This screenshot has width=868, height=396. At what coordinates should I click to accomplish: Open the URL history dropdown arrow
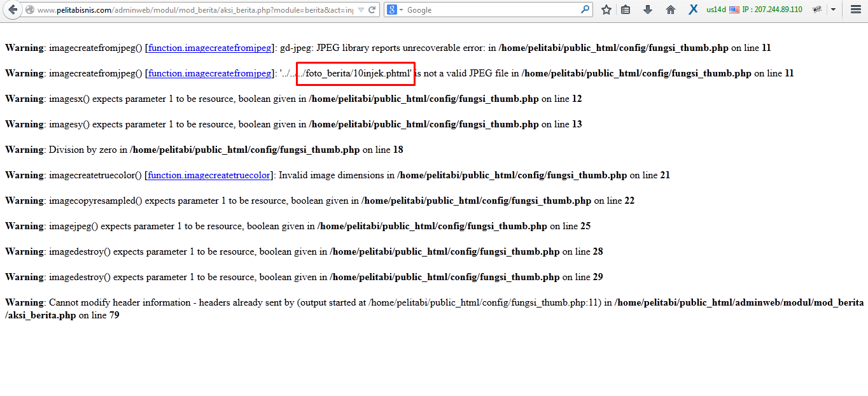[361, 10]
